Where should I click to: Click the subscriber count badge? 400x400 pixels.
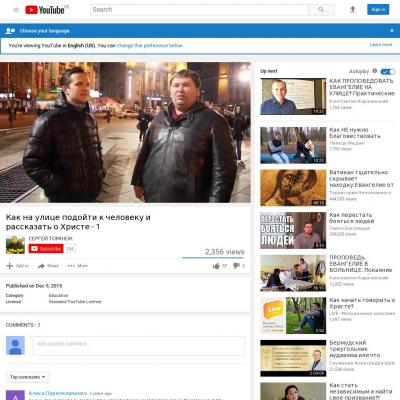70,249
